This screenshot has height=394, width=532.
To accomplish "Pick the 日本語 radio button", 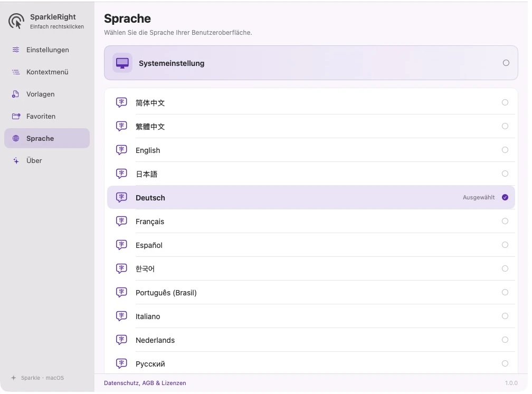I will click(505, 174).
